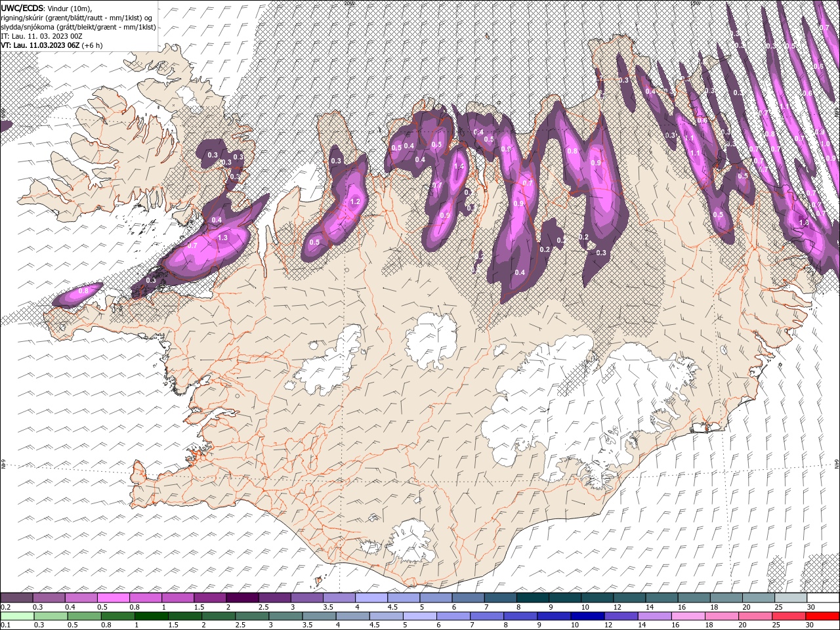Click the top-row swatch between 3 and 3.5
This screenshot has width=840, height=630.
[x=306, y=598]
